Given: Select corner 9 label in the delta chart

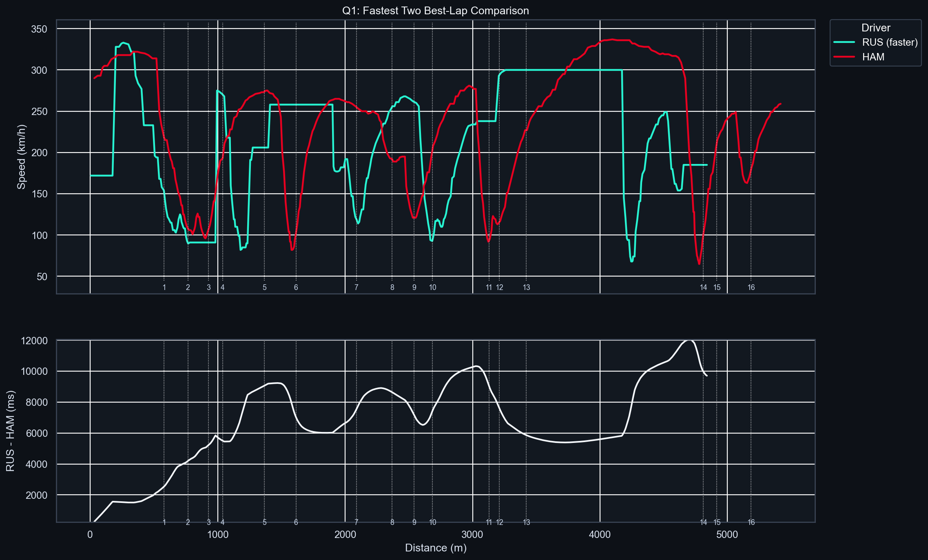Looking at the screenshot, I should click(414, 522).
